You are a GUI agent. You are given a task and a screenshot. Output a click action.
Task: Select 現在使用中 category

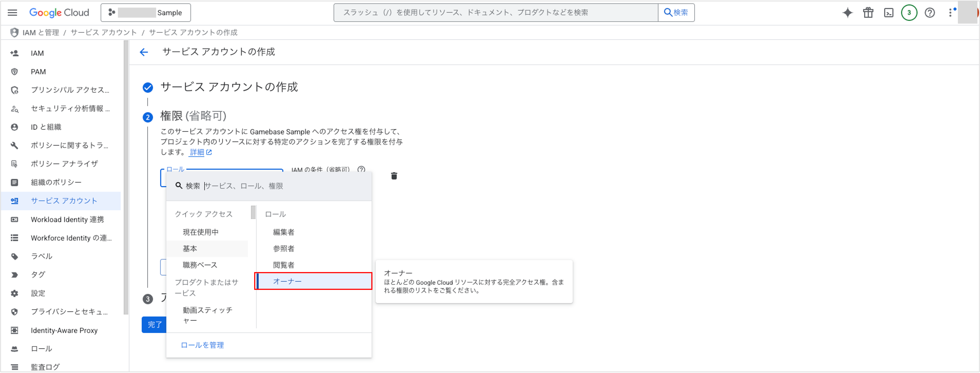pos(207,232)
